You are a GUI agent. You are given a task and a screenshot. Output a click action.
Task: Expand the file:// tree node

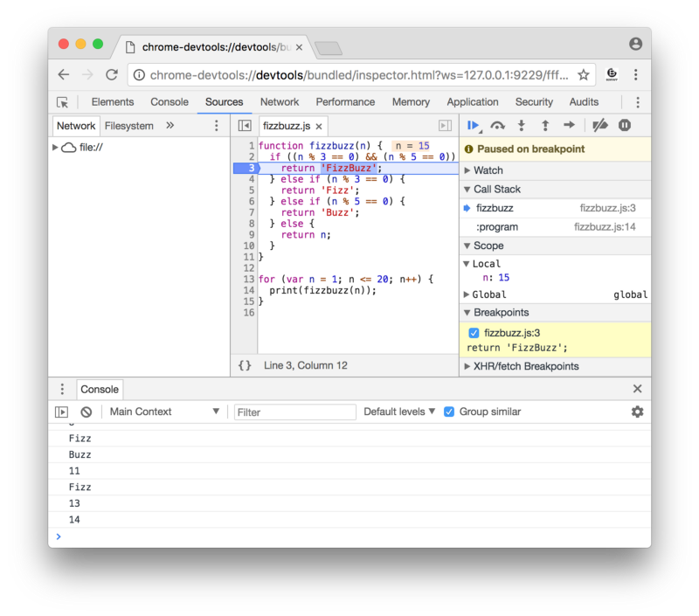coord(56,148)
